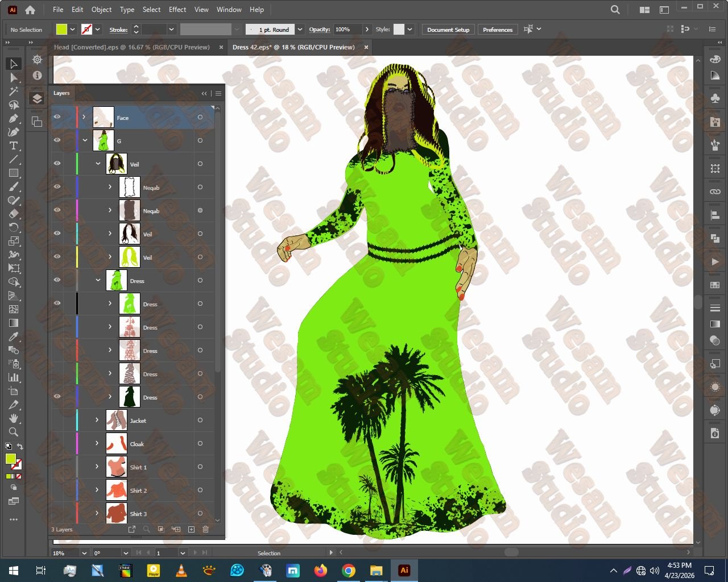Open the Effect menu
The height and width of the screenshot is (582, 728).
(177, 10)
